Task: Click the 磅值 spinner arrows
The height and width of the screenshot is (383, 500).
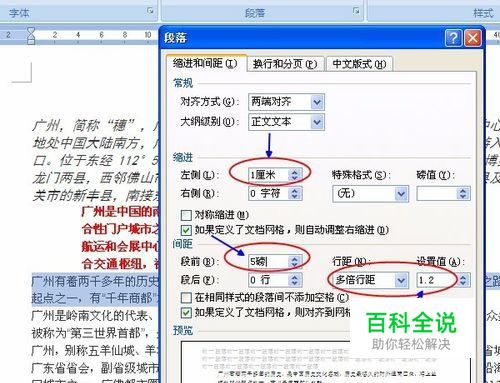Action: pos(463,193)
